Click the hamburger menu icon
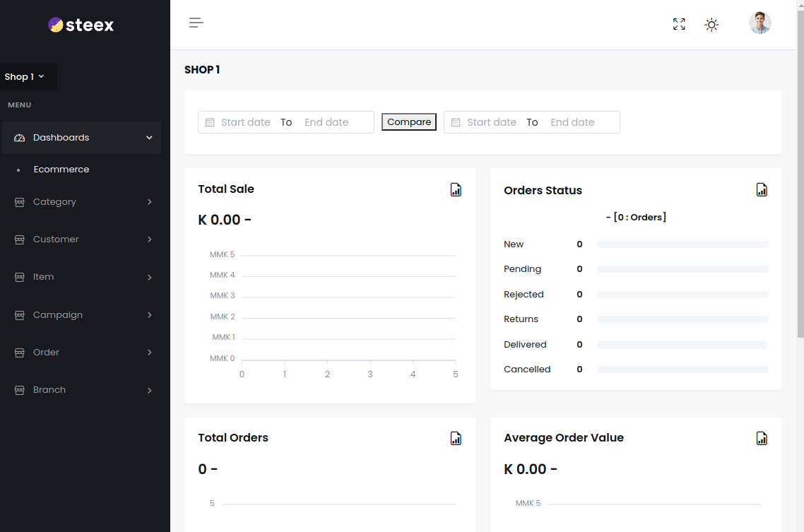804x532 pixels. pyautogui.click(x=196, y=23)
